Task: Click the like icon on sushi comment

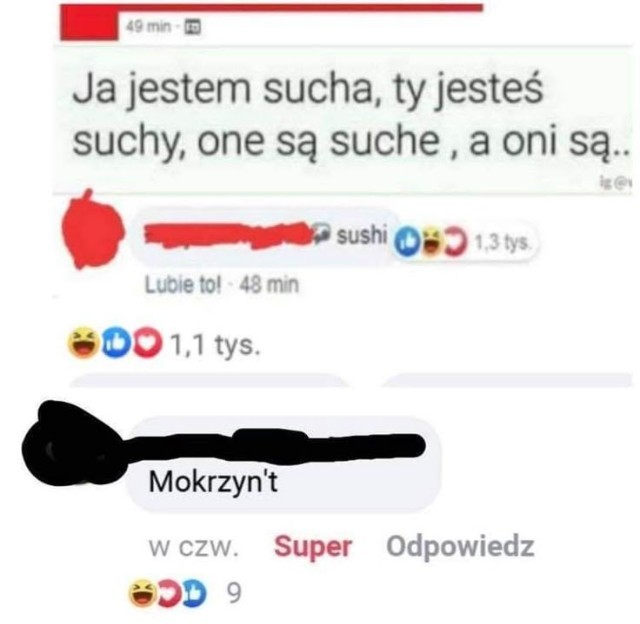Action: (407, 242)
